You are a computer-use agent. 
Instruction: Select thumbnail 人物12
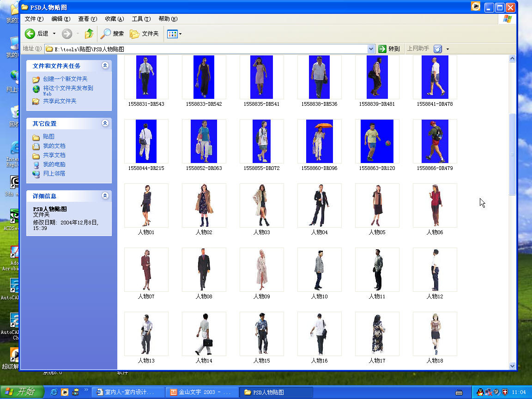point(435,269)
